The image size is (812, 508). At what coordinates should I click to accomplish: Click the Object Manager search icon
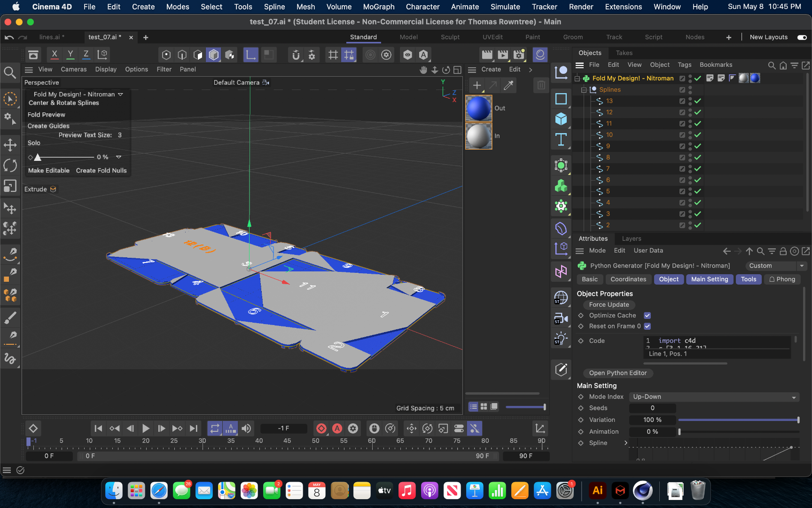click(772, 65)
